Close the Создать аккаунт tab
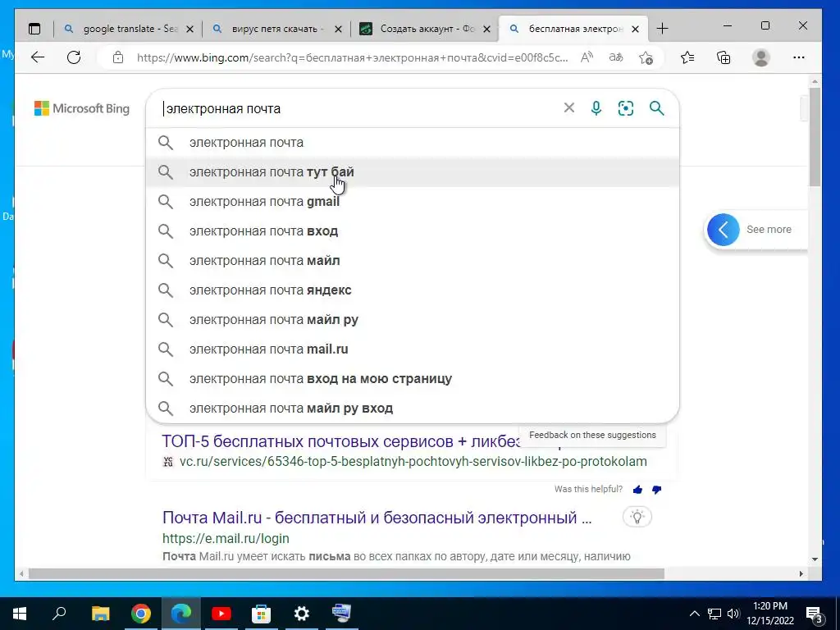 click(x=486, y=29)
